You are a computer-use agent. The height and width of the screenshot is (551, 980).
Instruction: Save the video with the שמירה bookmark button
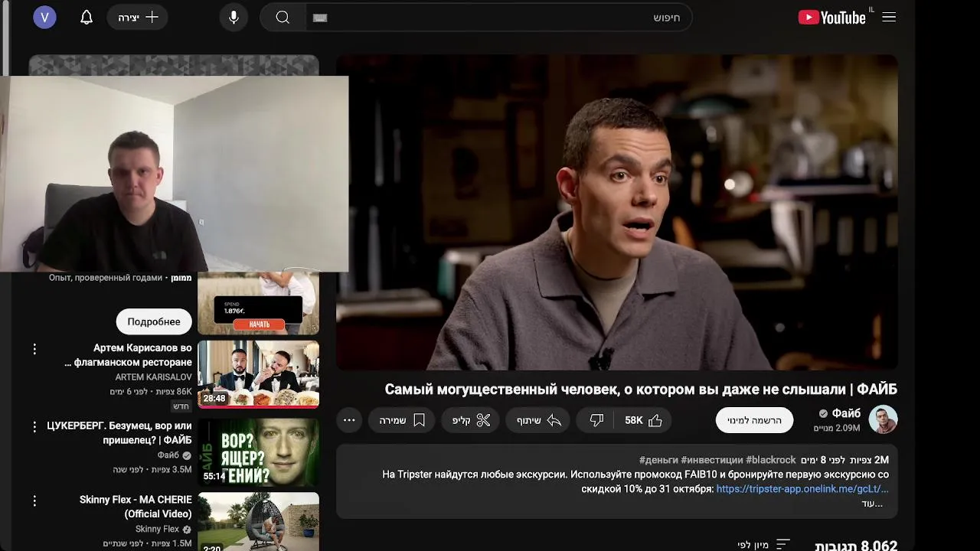coord(402,420)
